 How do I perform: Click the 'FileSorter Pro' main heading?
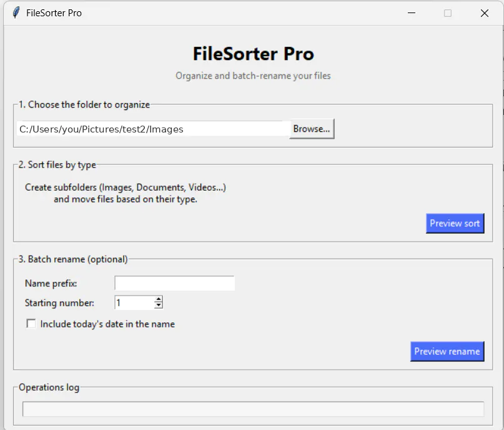[x=254, y=53]
